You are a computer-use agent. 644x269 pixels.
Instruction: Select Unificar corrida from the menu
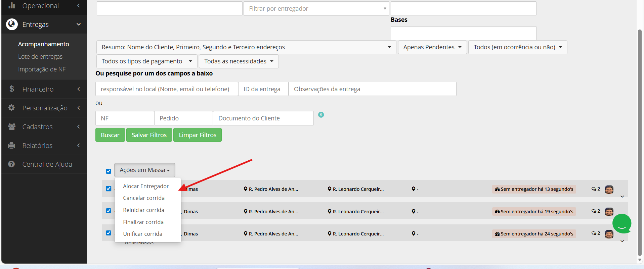coord(142,234)
